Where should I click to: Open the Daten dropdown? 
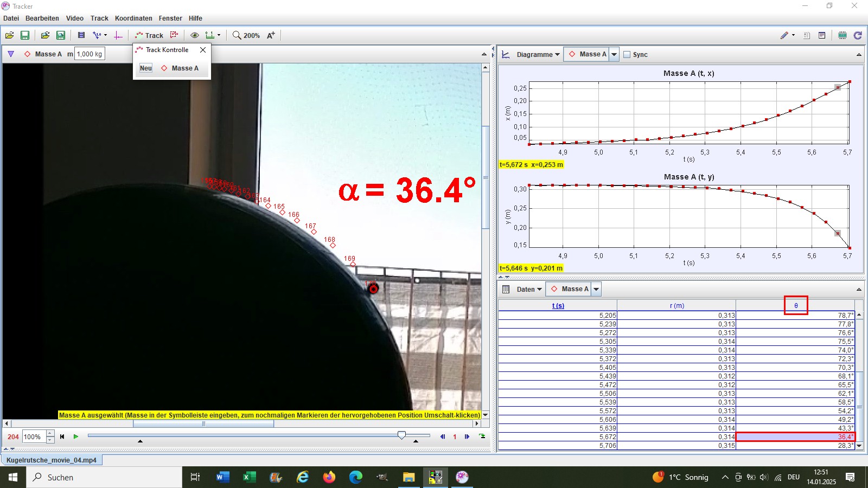[529, 289]
